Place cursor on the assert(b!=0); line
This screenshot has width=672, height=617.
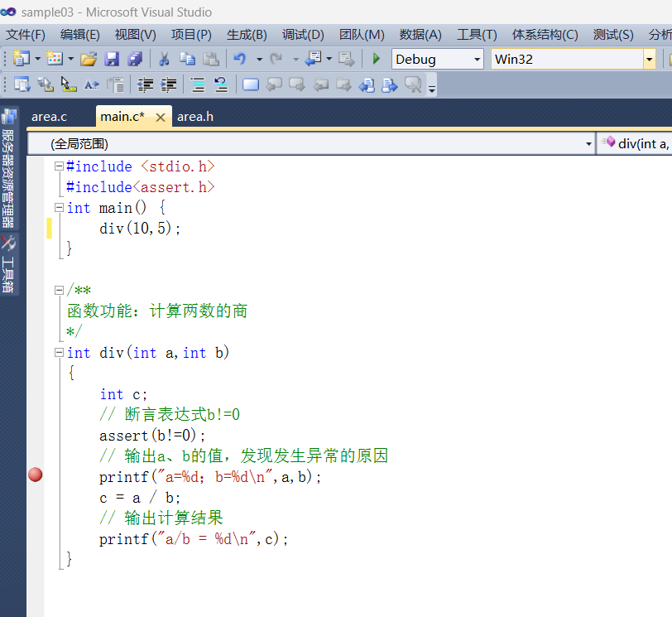click(152, 436)
